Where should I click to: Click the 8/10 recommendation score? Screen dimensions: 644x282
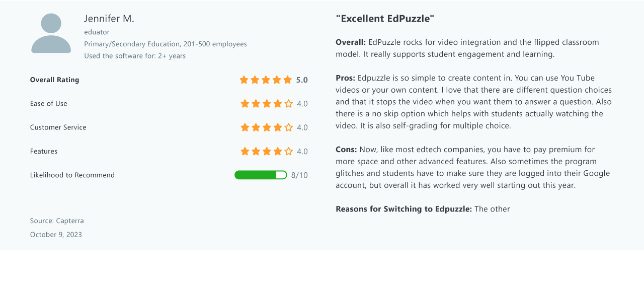(x=299, y=175)
